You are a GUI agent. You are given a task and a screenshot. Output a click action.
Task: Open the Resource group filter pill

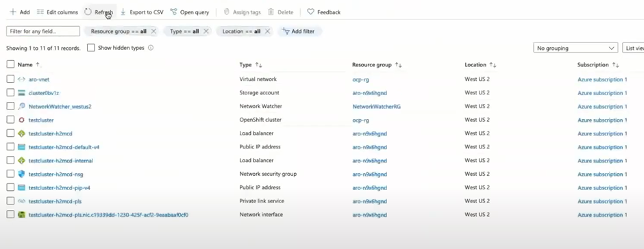point(119,31)
